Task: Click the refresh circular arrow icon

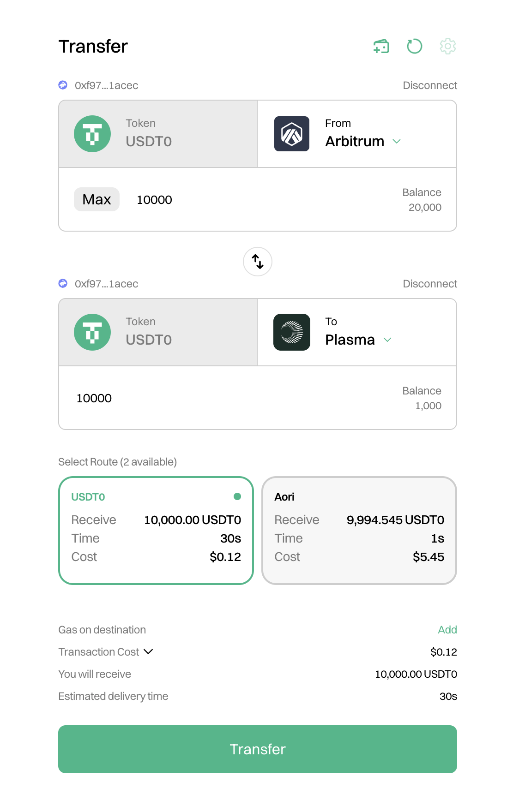Action: (414, 46)
